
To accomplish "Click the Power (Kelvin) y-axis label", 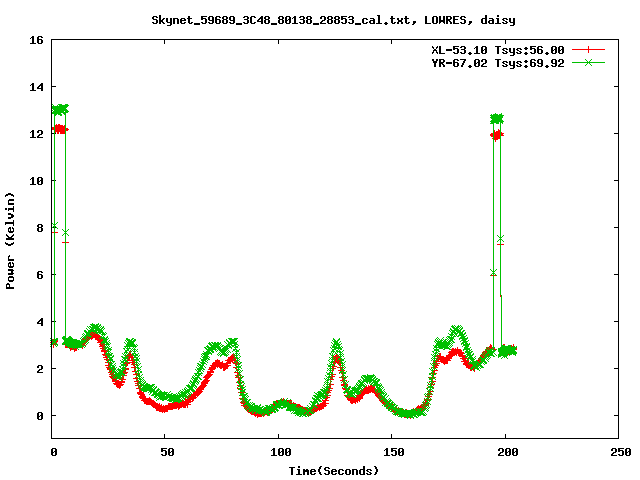I will point(10,241).
